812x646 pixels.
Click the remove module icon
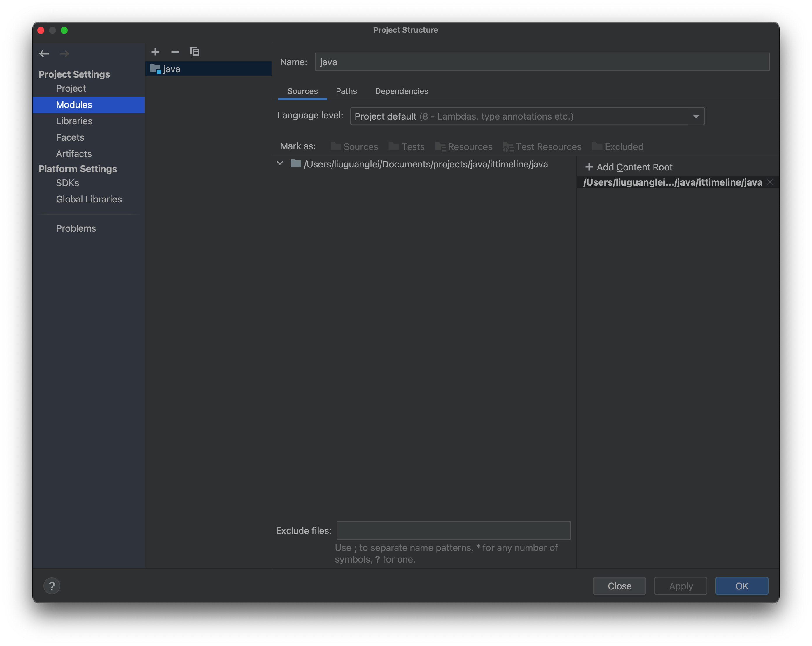click(175, 51)
